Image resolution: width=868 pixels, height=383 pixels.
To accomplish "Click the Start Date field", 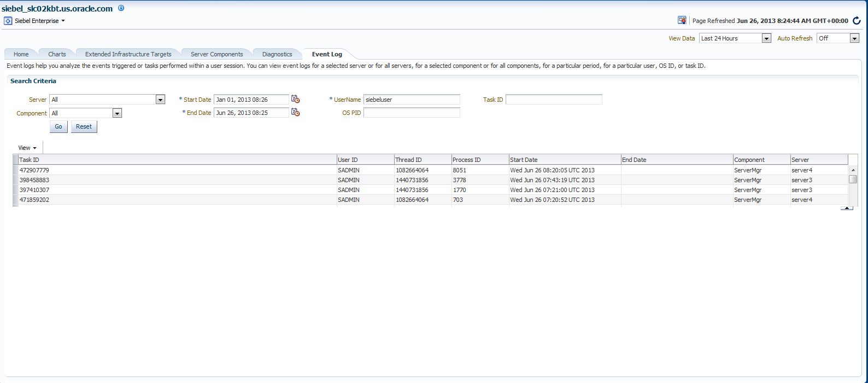I will click(251, 100).
